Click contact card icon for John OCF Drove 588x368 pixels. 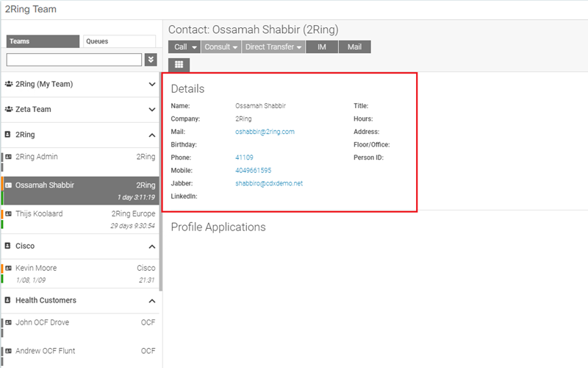pyautogui.click(x=8, y=322)
